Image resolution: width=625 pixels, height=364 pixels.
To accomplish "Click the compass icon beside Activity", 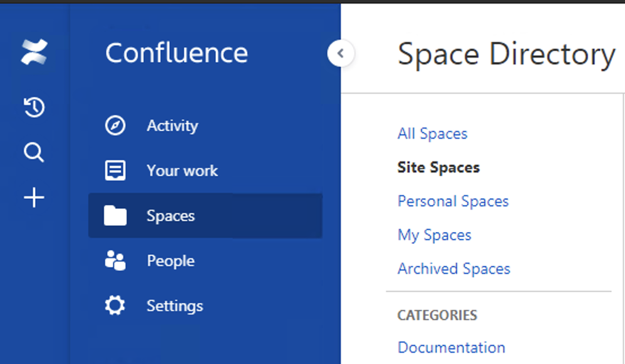I will (x=115, y=126).
